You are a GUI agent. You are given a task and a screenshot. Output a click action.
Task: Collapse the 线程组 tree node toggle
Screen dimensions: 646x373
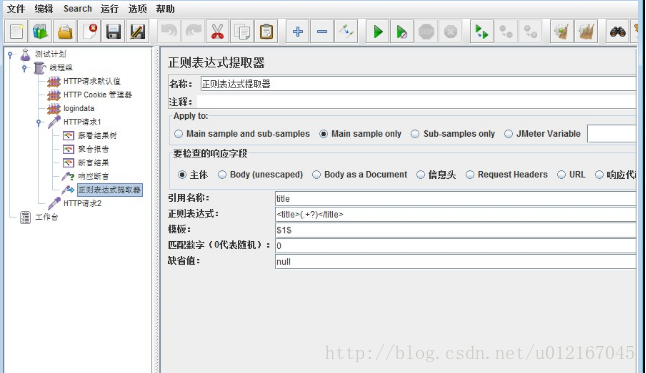pos(25,68)
